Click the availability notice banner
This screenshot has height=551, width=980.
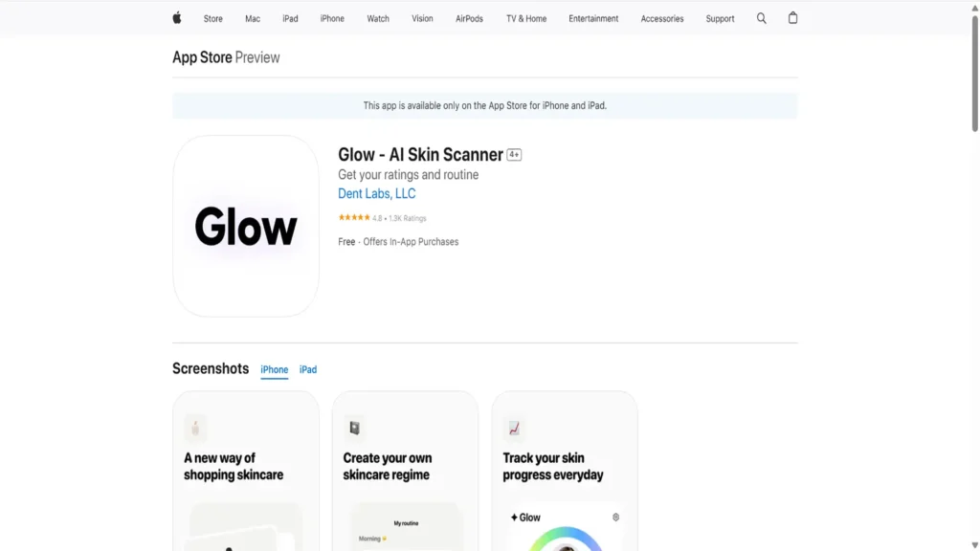pos(485,105)
